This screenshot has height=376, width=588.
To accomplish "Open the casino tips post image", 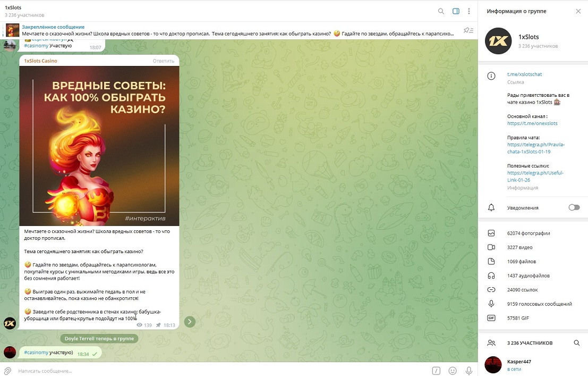I will [x=99, y=146].
